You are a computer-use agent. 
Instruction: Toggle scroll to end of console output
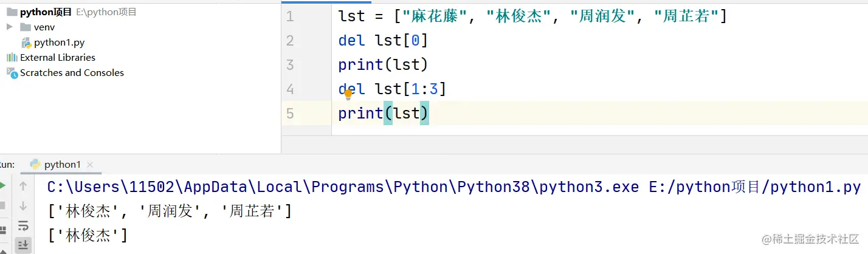pos(23,245)
